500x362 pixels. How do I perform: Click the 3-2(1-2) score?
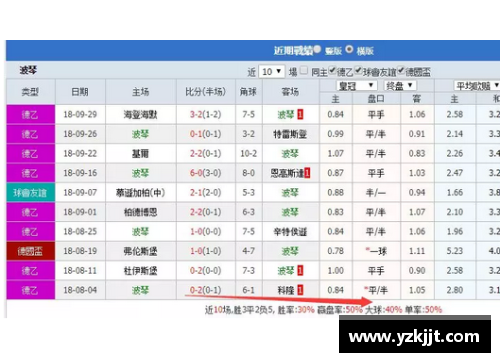[x=205, y=115]
